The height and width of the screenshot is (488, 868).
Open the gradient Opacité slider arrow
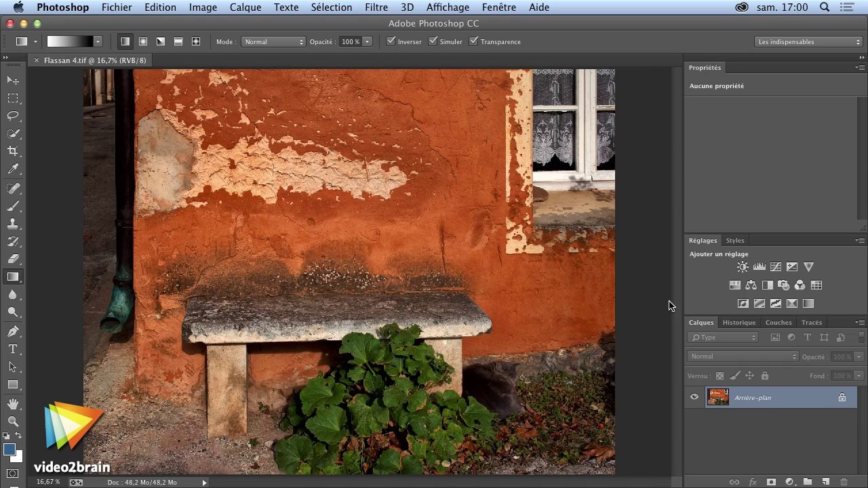coord(368,41)
